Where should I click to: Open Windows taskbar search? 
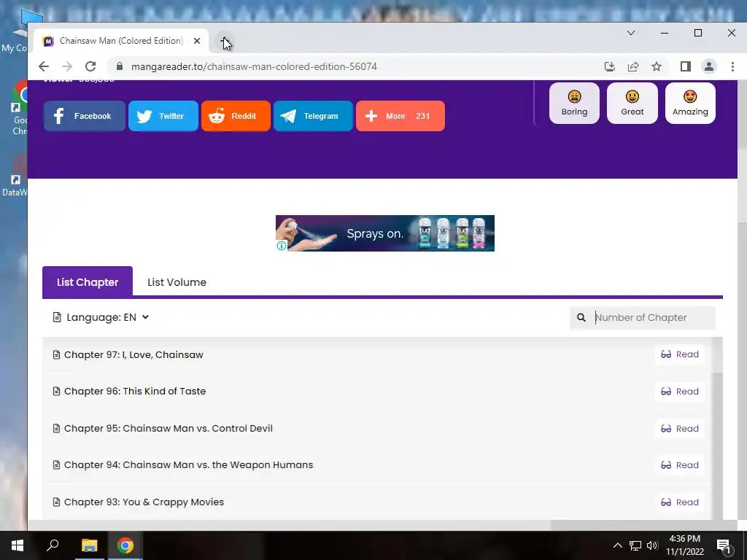coord(53,545)
